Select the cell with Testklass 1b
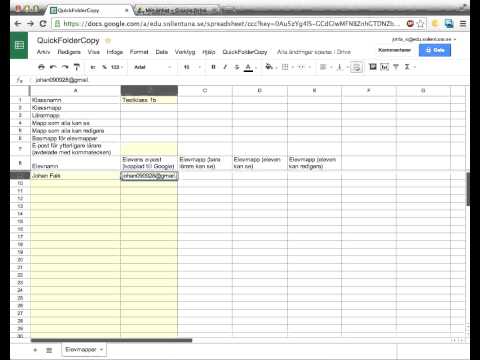The image size is (480, 360). pyautogui.click(x=149, y=100)
